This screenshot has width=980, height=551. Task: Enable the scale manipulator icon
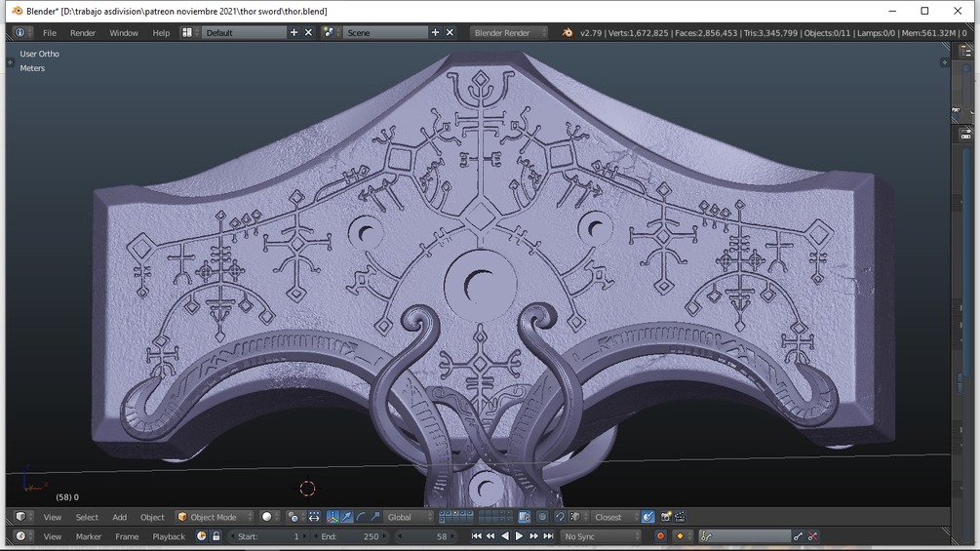[x=375, y=517]
